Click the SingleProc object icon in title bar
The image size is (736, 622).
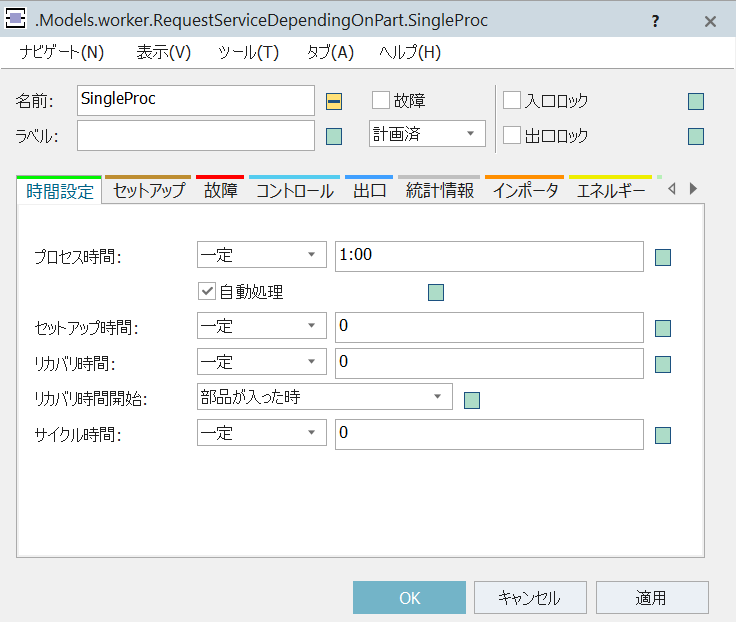click(15, 19)
